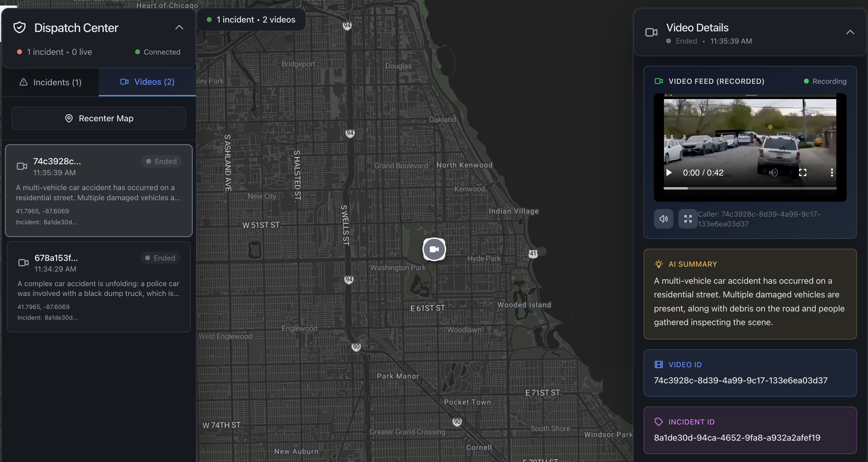Screen dimensions: 868x462
Task: Select the 74c3928c video card
Action: click(99, 190)
